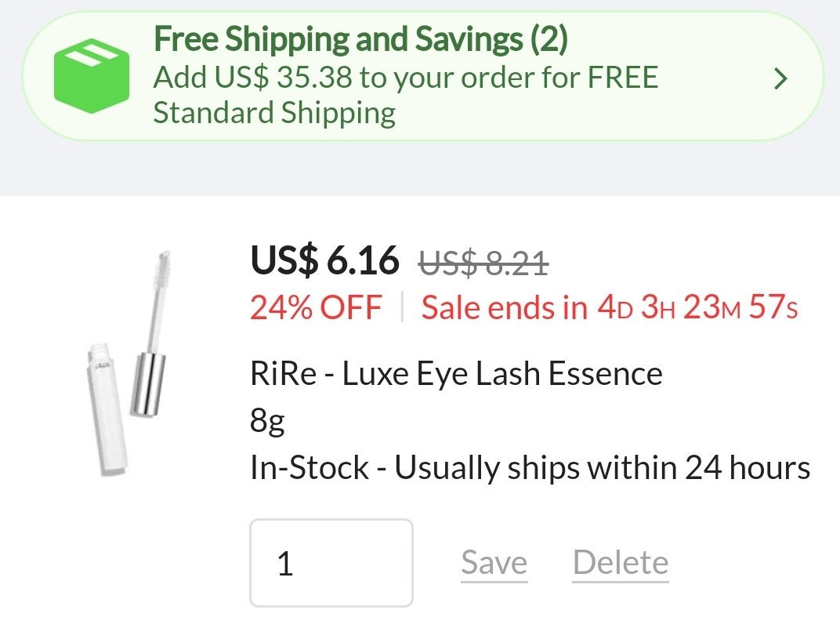Delete the lash essence from cart

621,563
